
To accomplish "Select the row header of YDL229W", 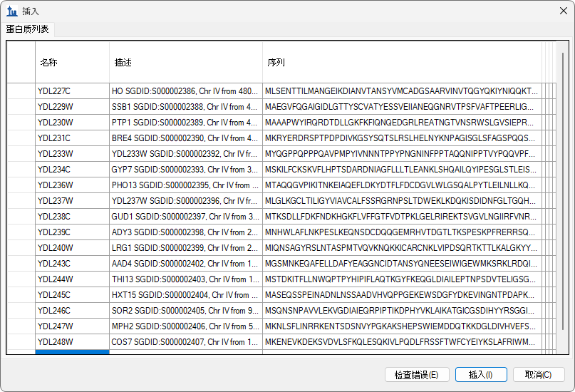I will click(x=21, y=107).
